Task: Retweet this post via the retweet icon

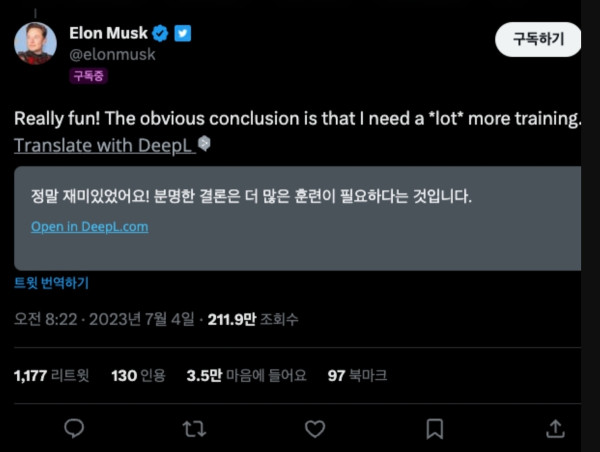Action: click(x=194, y=428)
